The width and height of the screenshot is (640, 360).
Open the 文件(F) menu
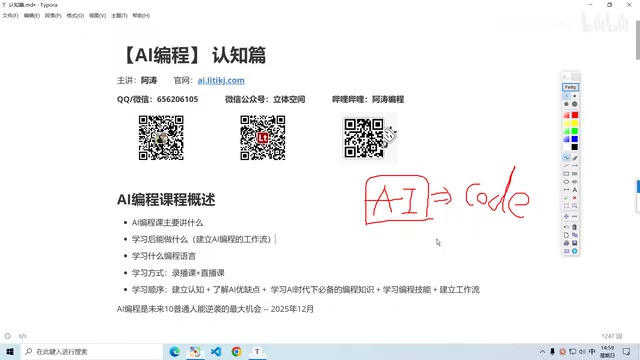point(10,16)
